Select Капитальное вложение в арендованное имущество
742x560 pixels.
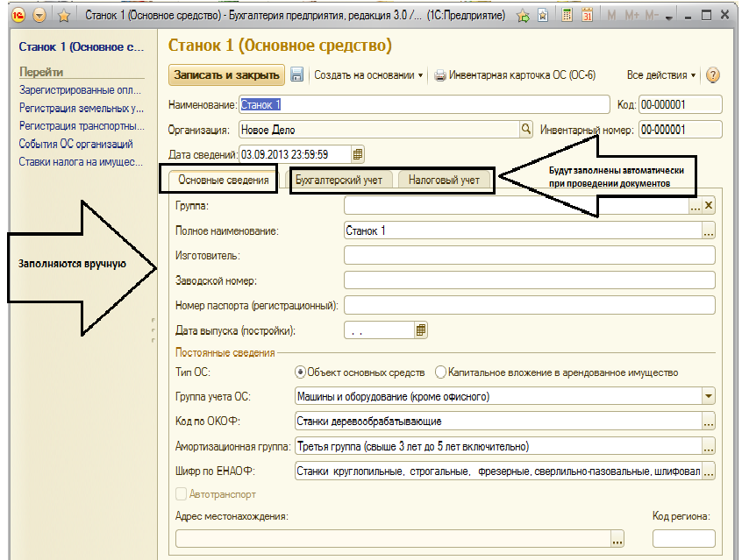pyautogui.click(x=440, y=372)
